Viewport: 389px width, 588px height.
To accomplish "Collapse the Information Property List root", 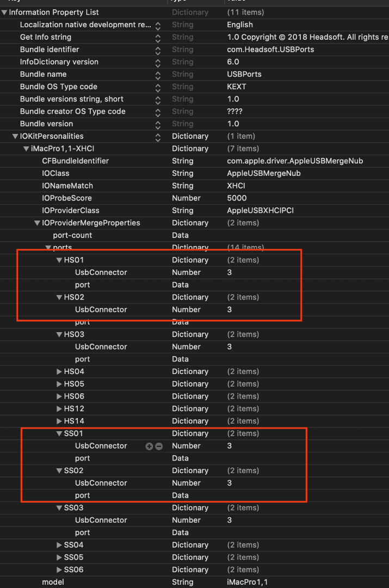I will point(5,13).
